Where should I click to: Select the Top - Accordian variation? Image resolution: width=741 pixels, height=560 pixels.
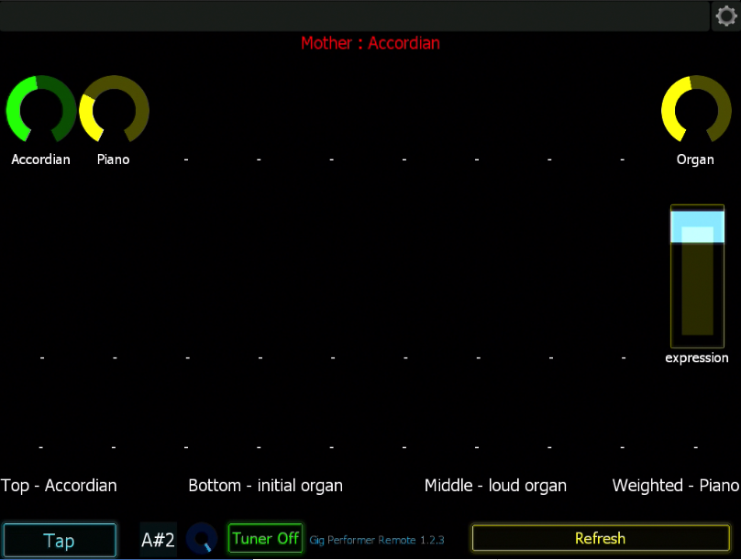(59, 486)
